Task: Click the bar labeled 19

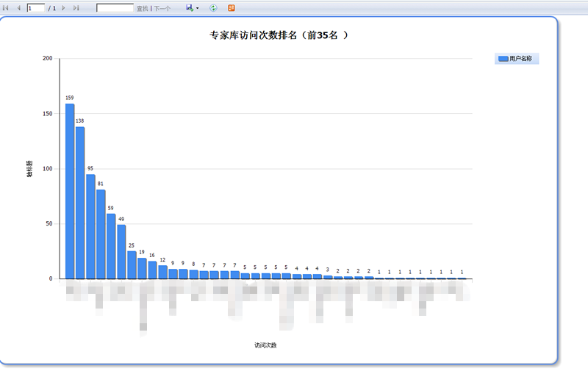Action: (x=142, y=268)
